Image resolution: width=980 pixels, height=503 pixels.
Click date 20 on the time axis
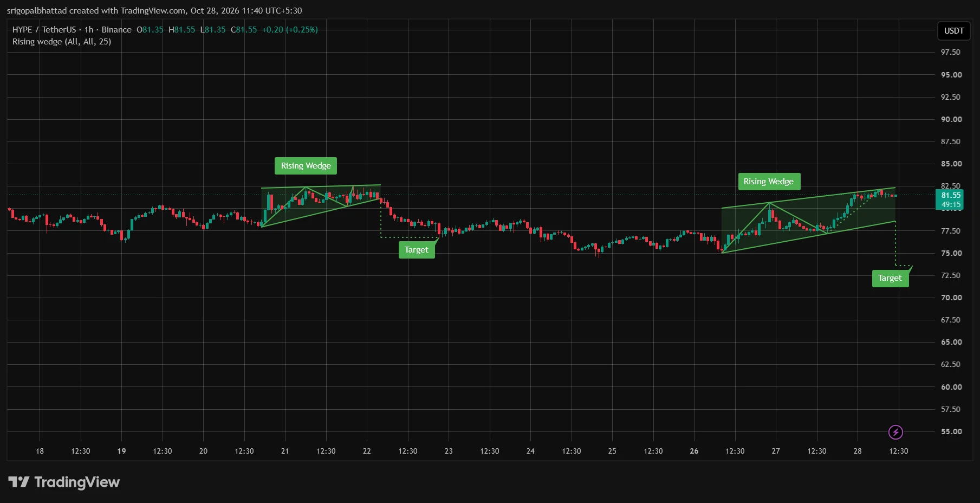point(203,451)
